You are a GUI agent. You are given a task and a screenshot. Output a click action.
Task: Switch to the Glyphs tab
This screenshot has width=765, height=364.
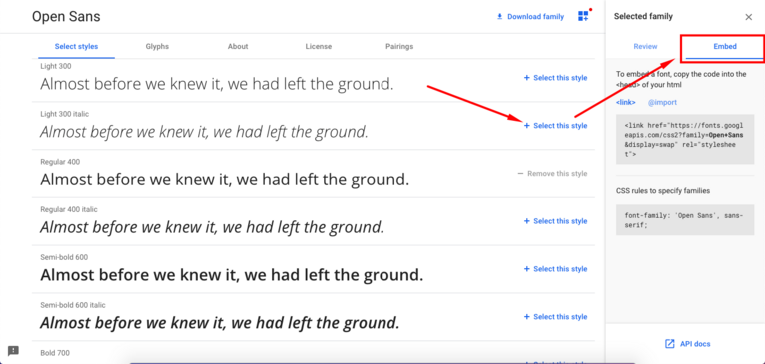click(x=157, y=47)
